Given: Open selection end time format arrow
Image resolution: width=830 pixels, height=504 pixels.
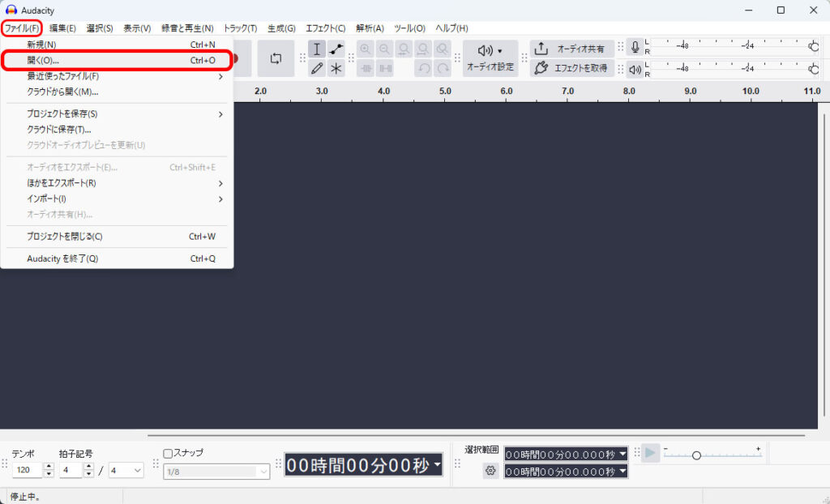Looking at the screenshot, I should coord(622,471).
